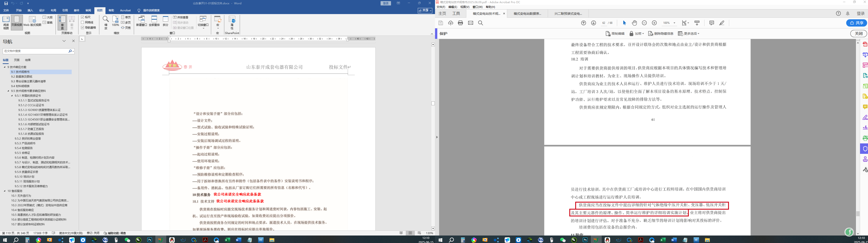
Task: Click 关闭 to close the protect toolbar
Action: [858, 34]
